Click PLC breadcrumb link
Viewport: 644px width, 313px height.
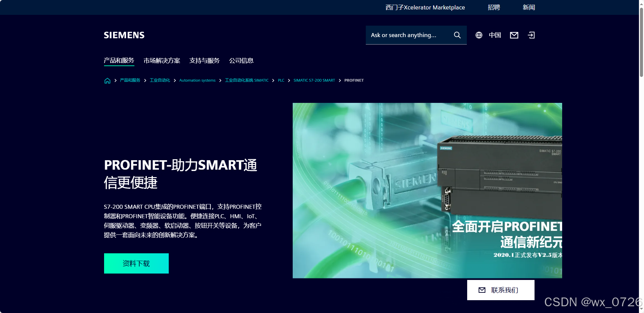click(281, 80)
